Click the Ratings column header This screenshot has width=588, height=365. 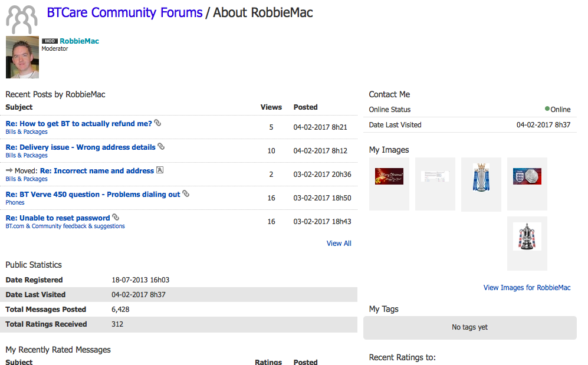click(x=268, y=361)
